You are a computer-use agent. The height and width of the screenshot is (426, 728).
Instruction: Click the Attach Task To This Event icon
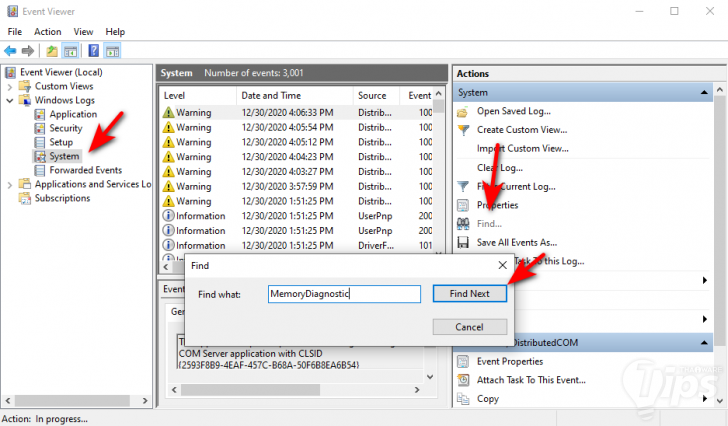coord(463,380)
